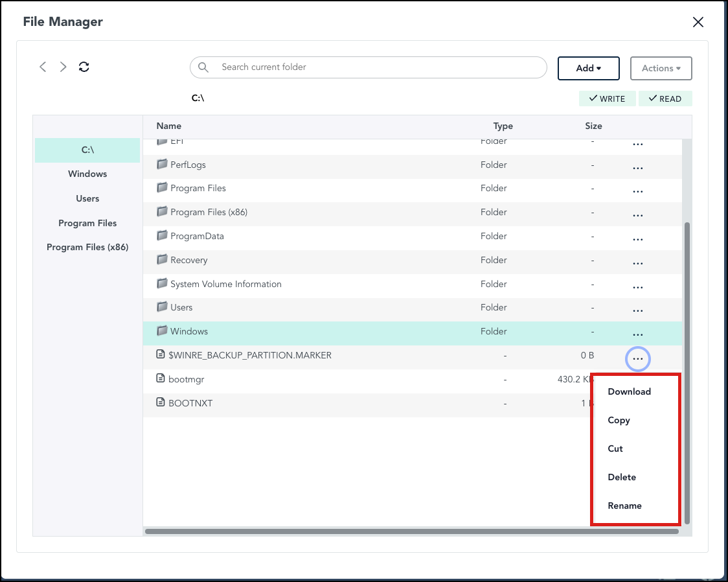Navigate forward using the right arrow
728x582 pixels.
63,67
